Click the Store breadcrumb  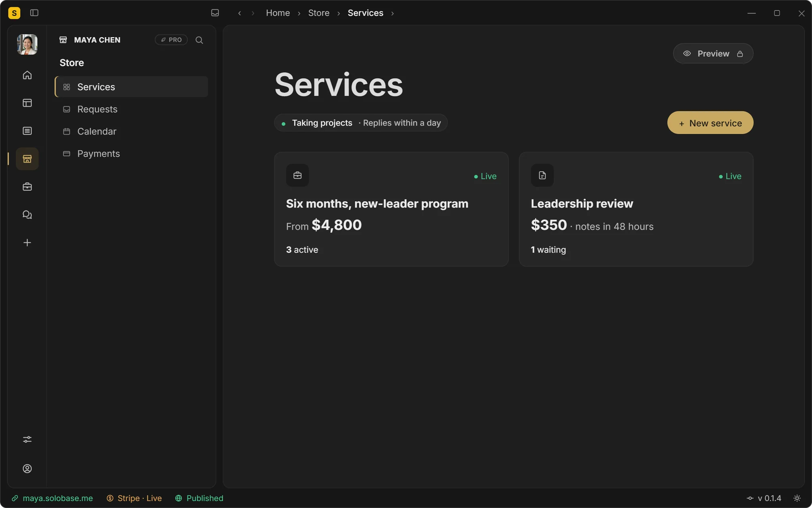pyautogui.click(x=319, y=13)
